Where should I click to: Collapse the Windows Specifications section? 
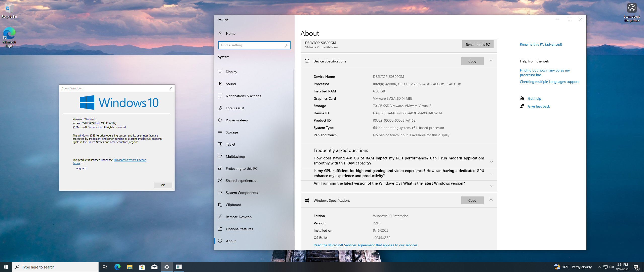tap(491, 200)
